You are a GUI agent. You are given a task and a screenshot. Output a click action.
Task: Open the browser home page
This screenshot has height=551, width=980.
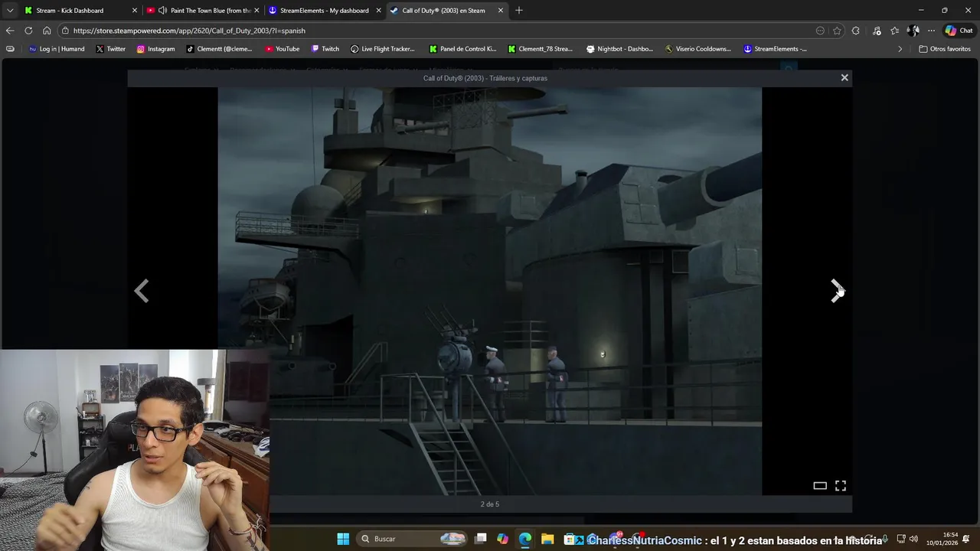click(47, 31)
